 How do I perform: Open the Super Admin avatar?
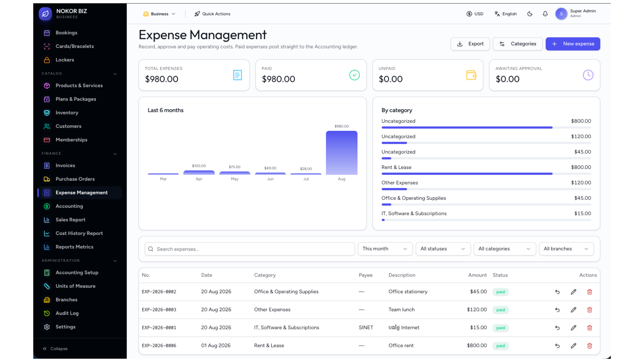(561, 14)
